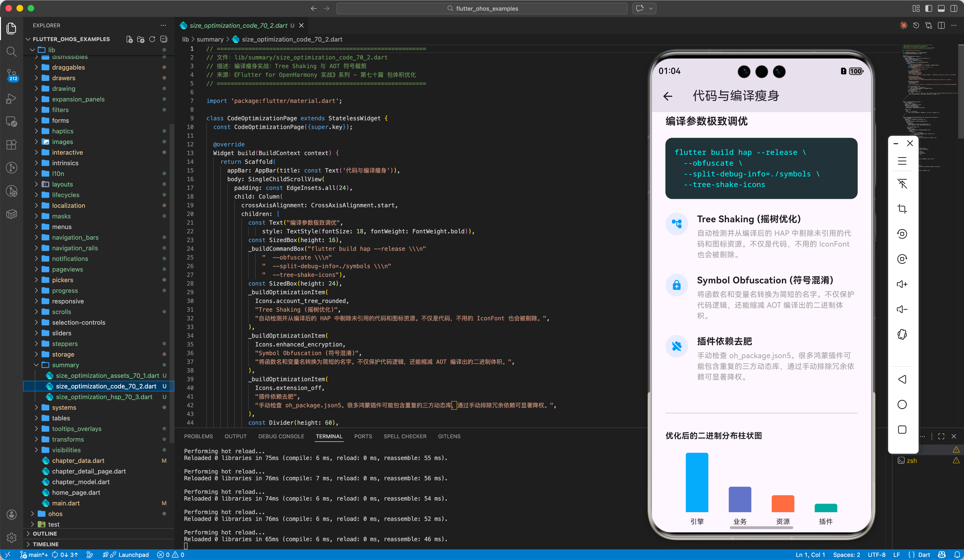964x560 pixels.
Task: Toggle the secondary side bar
Action: pyautogui.click(x=954, y=8)
